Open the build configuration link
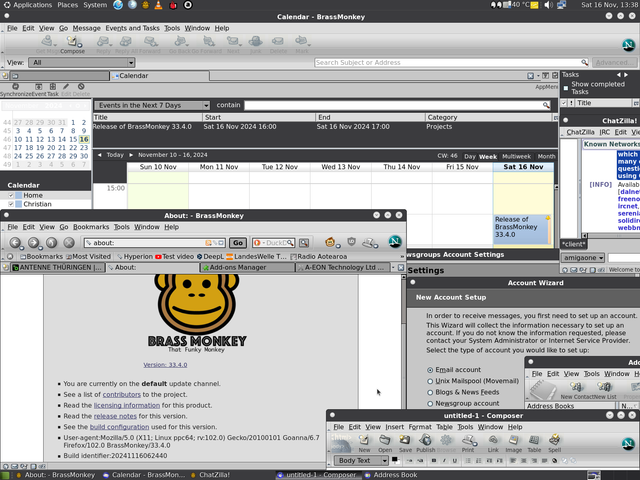The height and width of the screenshot is (480, 640). 119,427
